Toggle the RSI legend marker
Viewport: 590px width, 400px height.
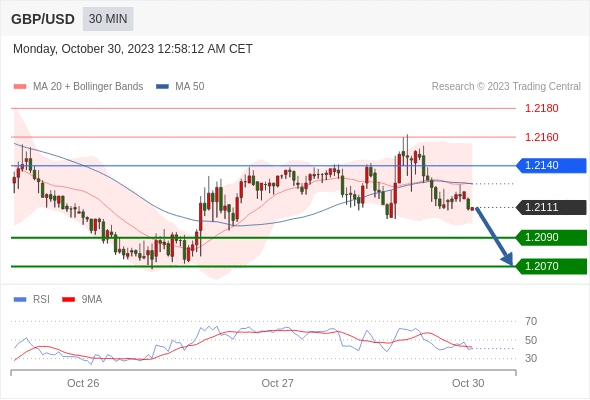[20, 300]
